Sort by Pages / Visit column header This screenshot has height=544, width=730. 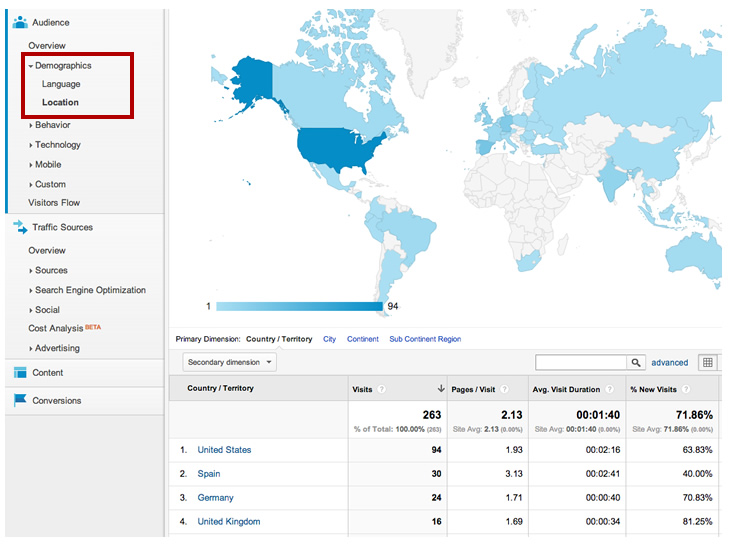pos(473,389)
